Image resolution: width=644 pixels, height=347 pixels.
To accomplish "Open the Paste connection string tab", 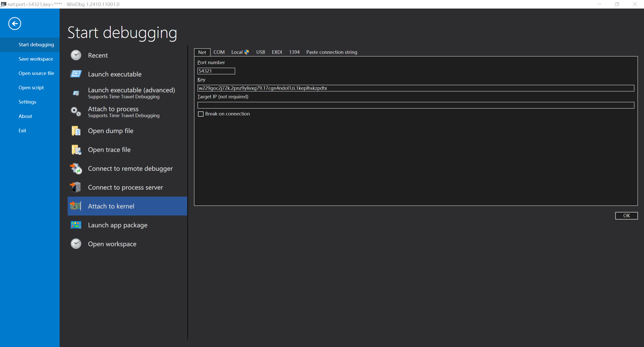I will (332, 52).
